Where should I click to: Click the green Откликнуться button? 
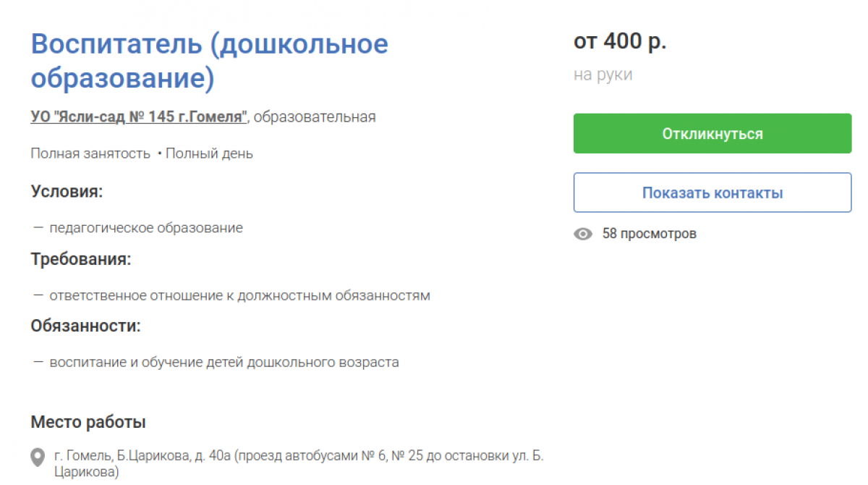[712, 133]
